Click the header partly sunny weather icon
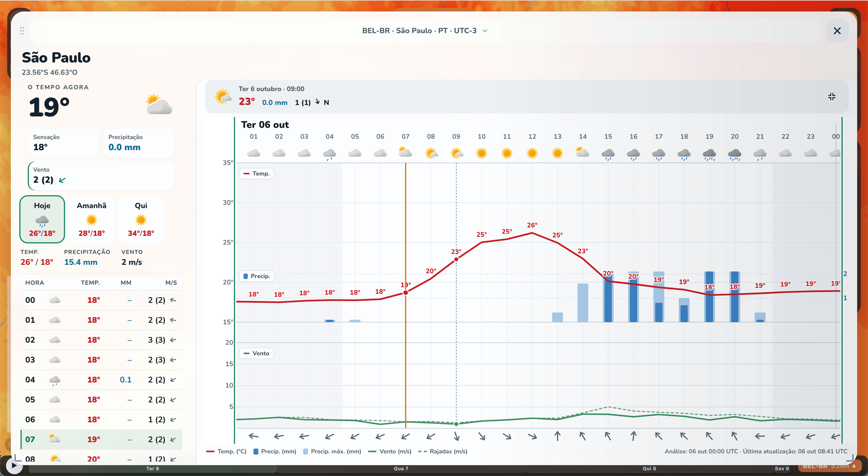 coord(223,97)
